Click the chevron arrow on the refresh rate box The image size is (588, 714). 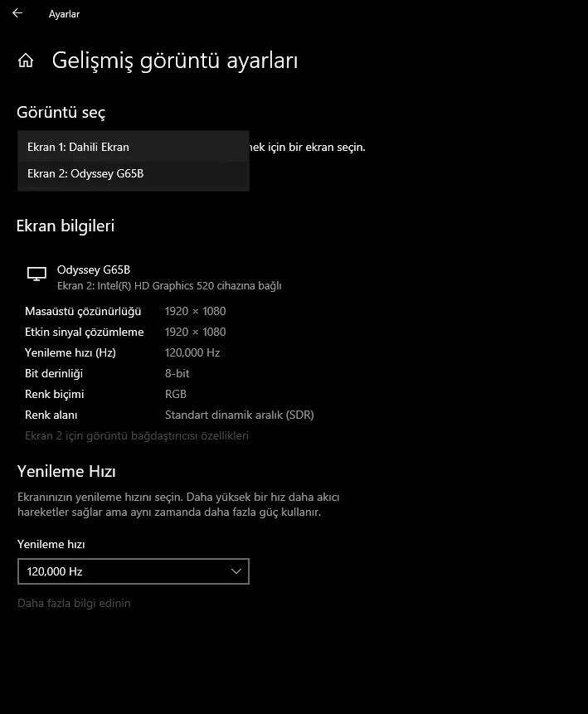click(x=236, y=571)
